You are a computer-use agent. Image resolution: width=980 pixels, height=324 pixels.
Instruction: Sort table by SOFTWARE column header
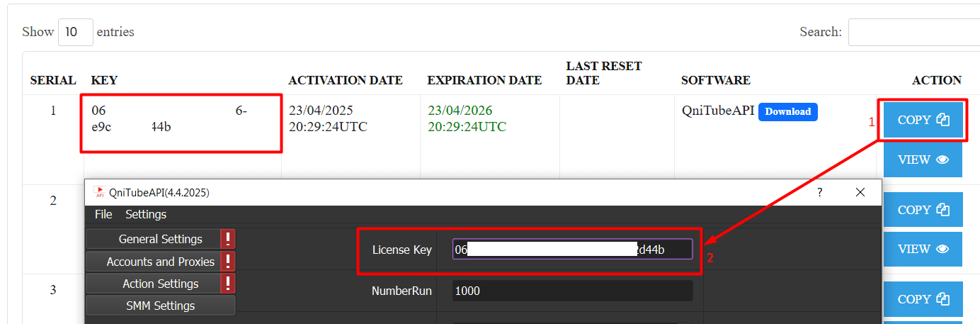tap(716, 80)
